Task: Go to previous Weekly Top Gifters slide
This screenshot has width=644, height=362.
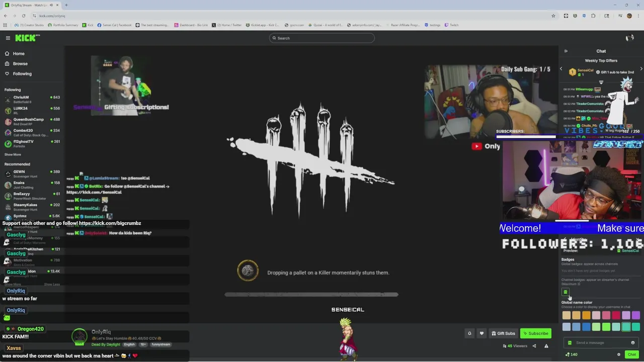Action: point(561,69)
